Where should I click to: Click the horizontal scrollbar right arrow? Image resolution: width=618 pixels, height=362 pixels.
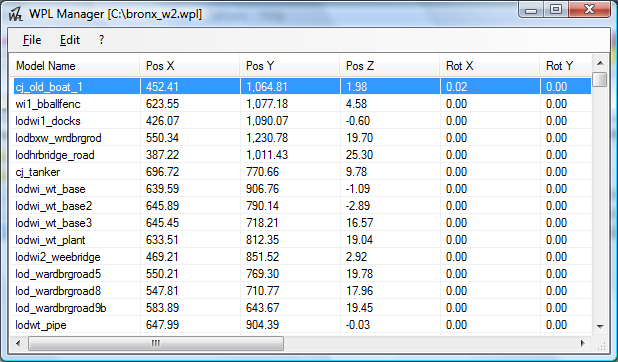coord(583,343)
